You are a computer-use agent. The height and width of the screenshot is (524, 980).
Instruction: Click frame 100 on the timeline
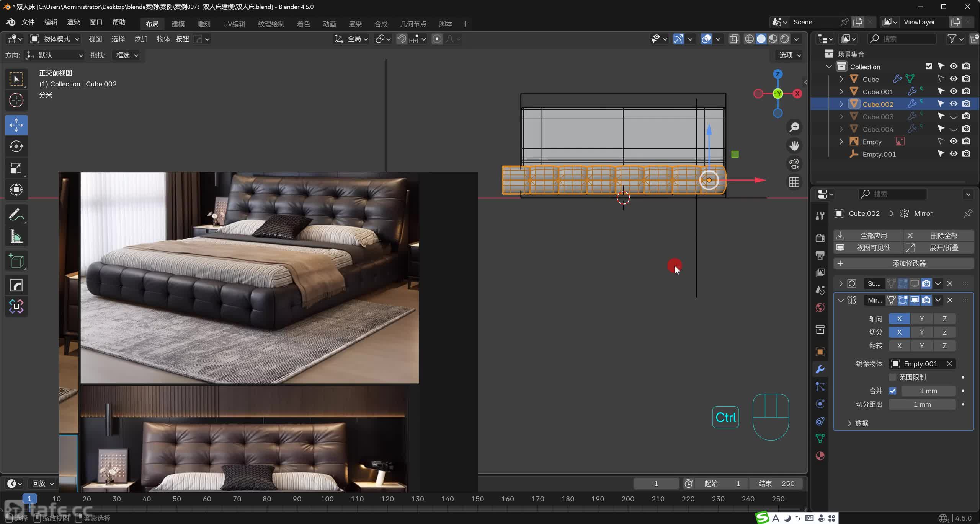click(327, 499)
